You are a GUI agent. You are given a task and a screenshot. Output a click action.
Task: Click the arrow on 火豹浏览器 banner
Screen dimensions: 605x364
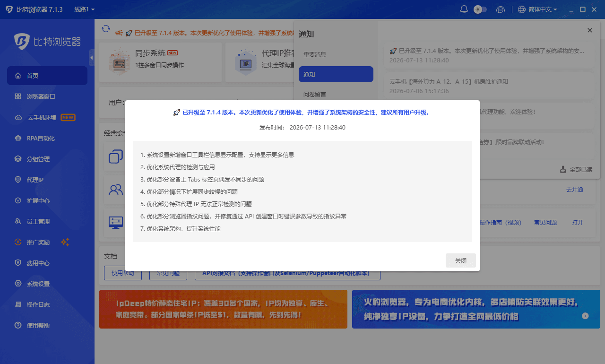tap(585, 316)
